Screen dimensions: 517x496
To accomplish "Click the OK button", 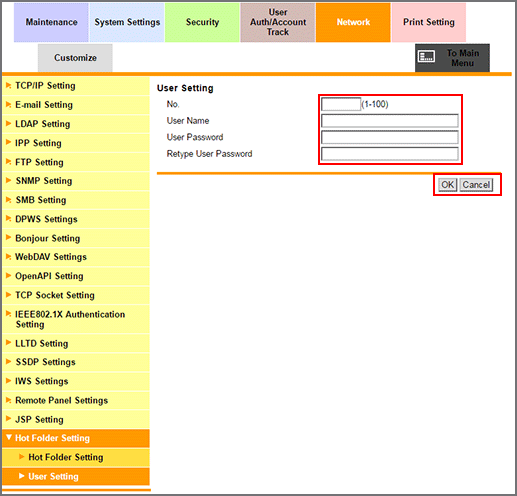I will coord(447,185).
